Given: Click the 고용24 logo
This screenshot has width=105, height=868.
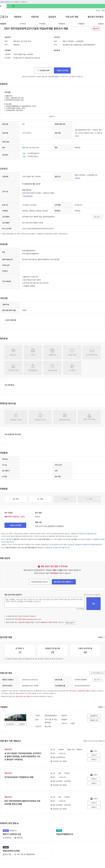Looking at the screenshot, I should pyautogui.click(x=4, y=17).
